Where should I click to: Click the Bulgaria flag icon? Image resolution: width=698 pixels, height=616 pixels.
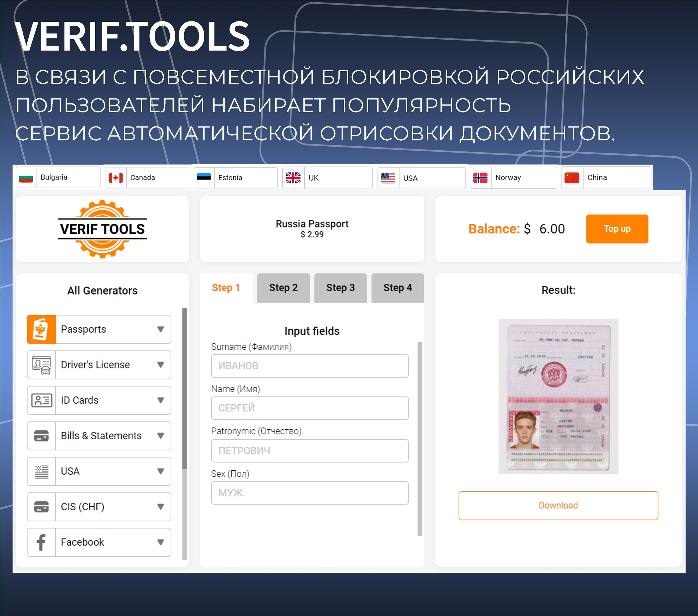point(26,178)
